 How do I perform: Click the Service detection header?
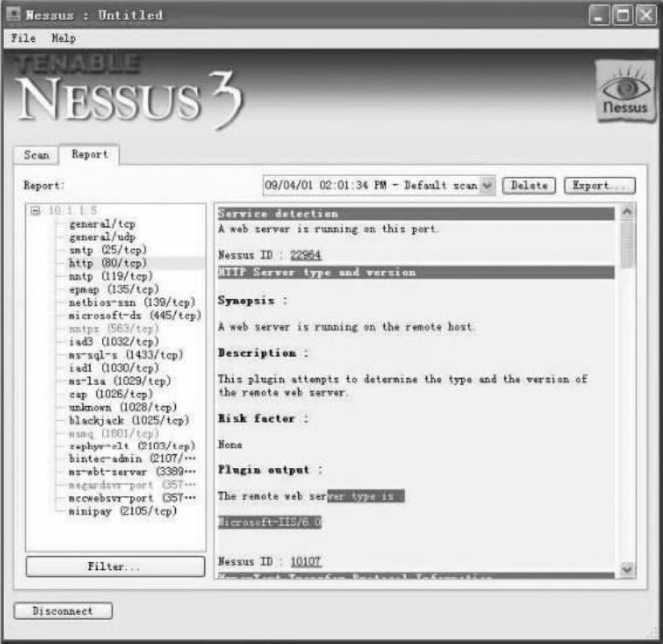[x=416, y=214]
